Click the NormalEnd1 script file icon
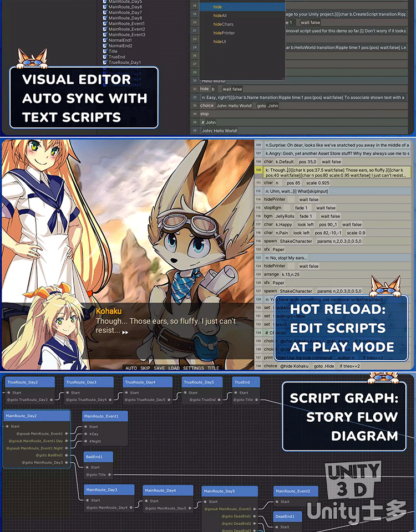 pyautogui.click(x=105, y=40)
